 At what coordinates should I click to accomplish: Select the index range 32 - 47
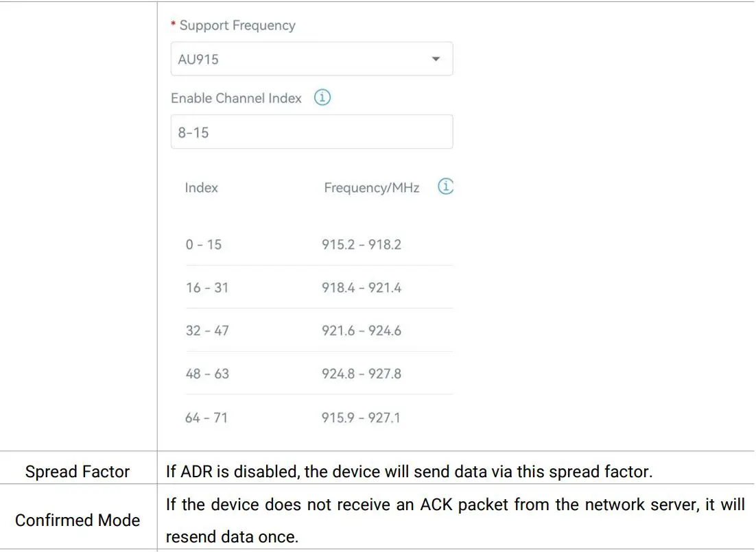(x=206, y=331)
